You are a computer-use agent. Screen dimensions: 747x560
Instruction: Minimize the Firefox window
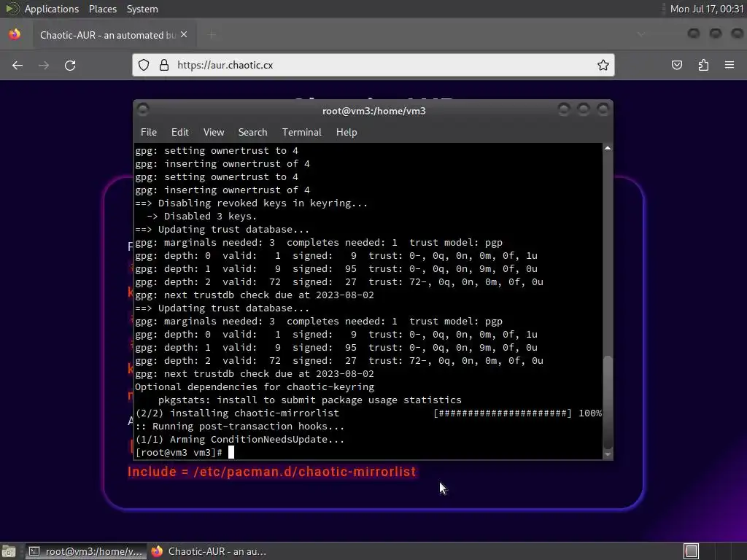(x=694, y=34)
